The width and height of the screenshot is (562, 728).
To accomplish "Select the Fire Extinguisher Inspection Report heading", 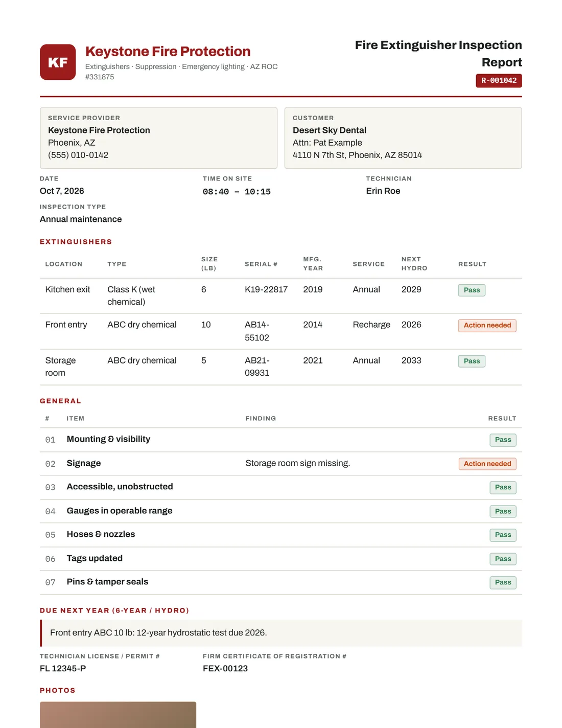I will [438, 54].
